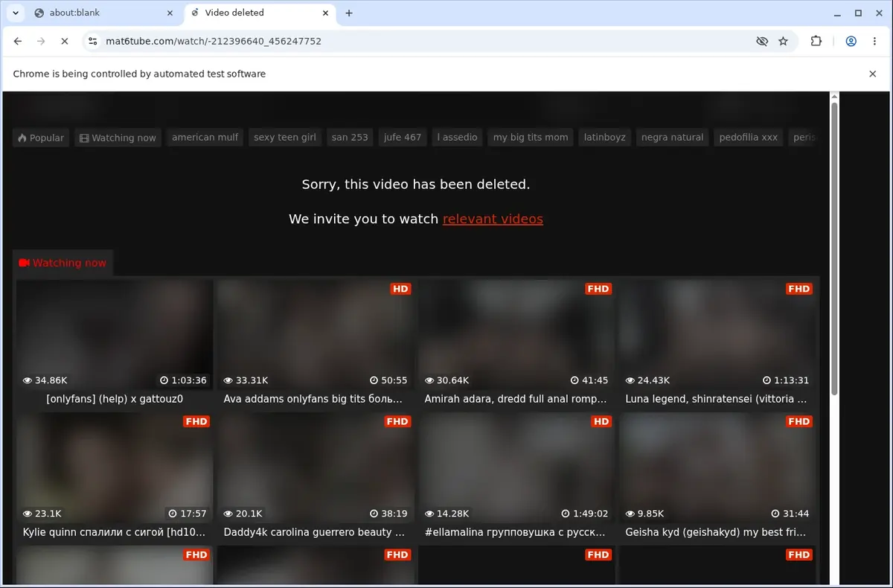Click the FHD badge on the 17:57 video
The width and height of the screenshot is (893, 588).
pos(196,422)
